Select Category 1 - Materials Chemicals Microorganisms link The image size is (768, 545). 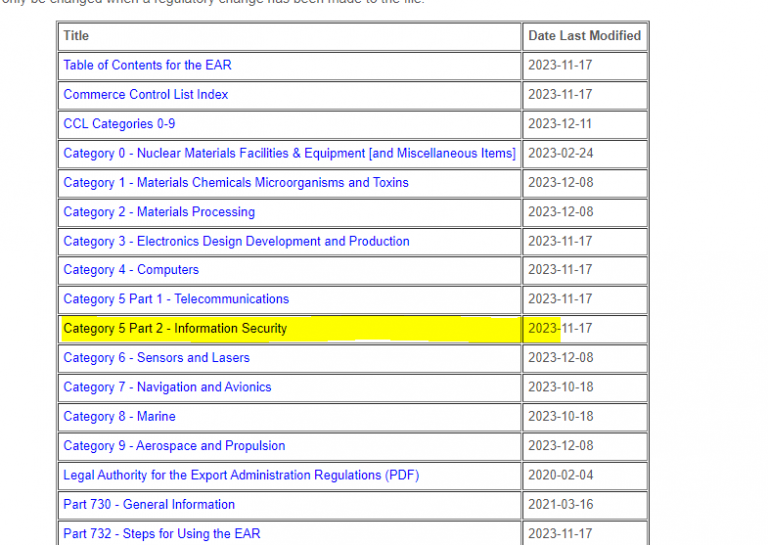(235, 183)
